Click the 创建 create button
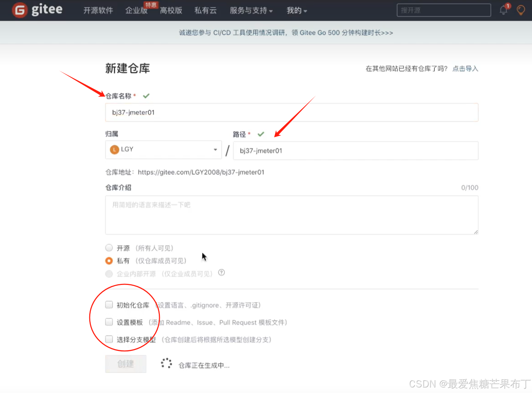 pyautogui.click(x=125, y=364)
